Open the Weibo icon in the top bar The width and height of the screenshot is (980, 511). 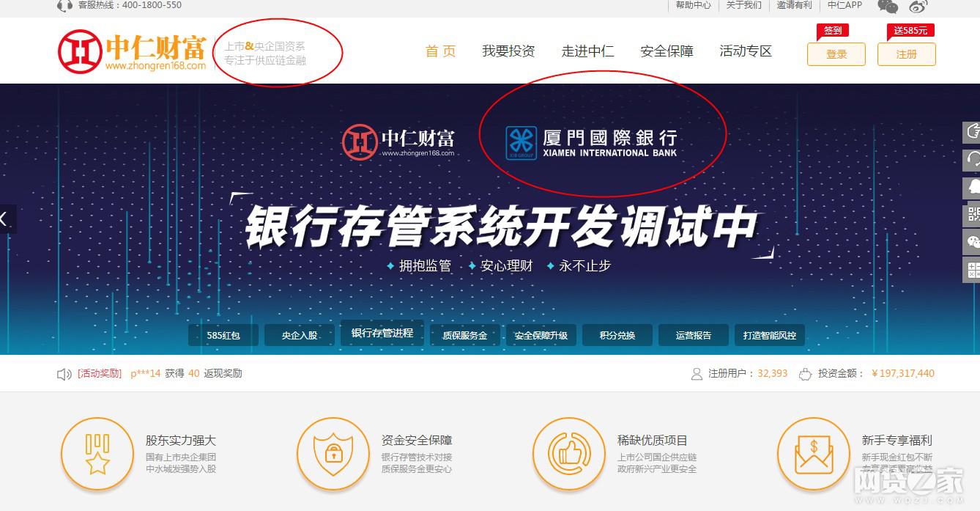918,6
